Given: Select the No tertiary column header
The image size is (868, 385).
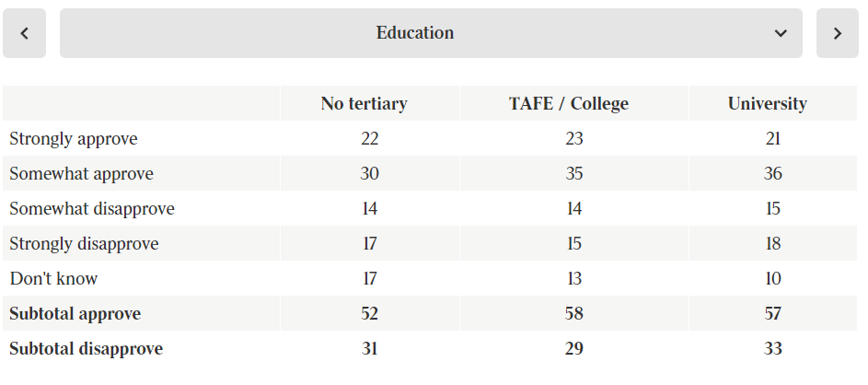Looking at the screenshot, I should click(364, 104).
